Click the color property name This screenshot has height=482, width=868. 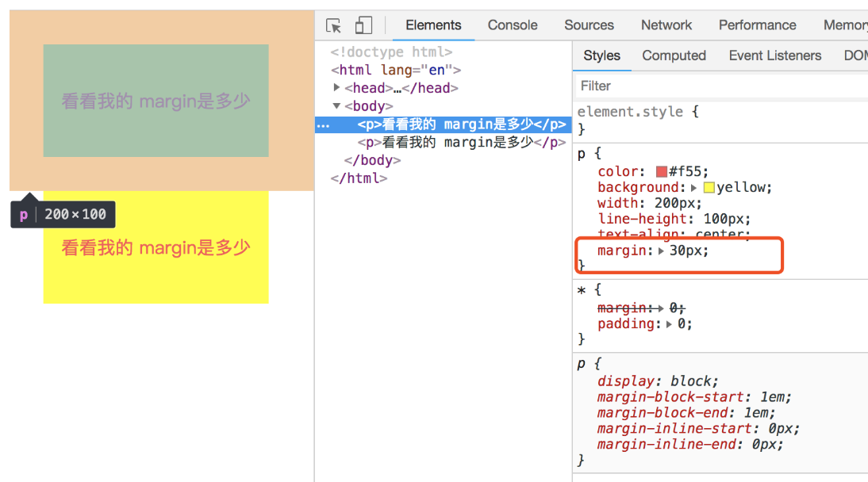pos(618,171)
